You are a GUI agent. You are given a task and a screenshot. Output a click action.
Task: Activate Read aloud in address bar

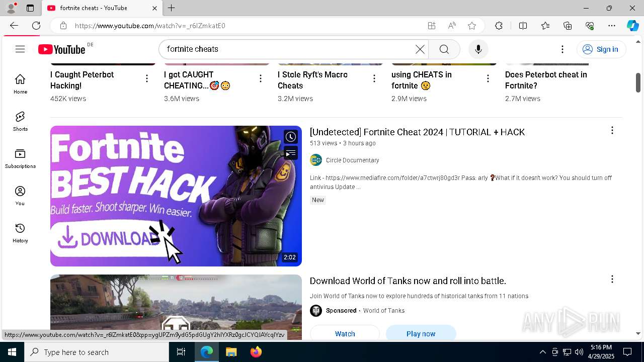click(x=452, y=26)
